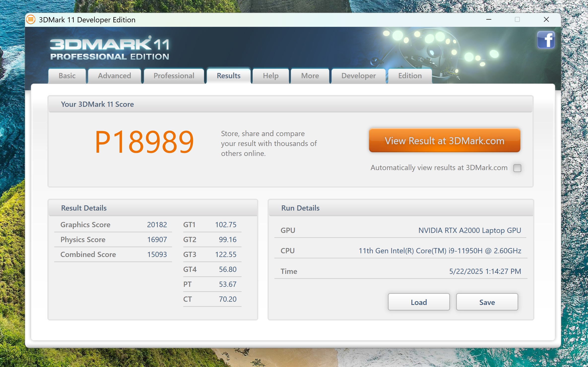Click the 3DMark app icon in title bar

31,20
